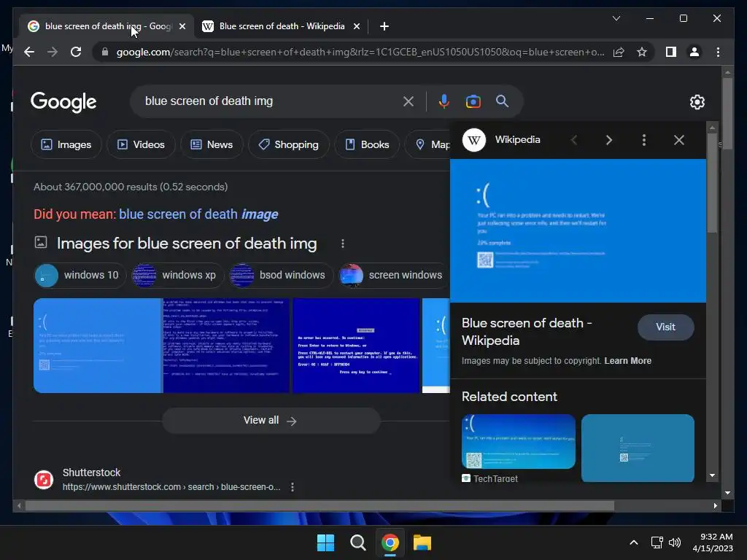Open the Learn More copyright link

627,361
